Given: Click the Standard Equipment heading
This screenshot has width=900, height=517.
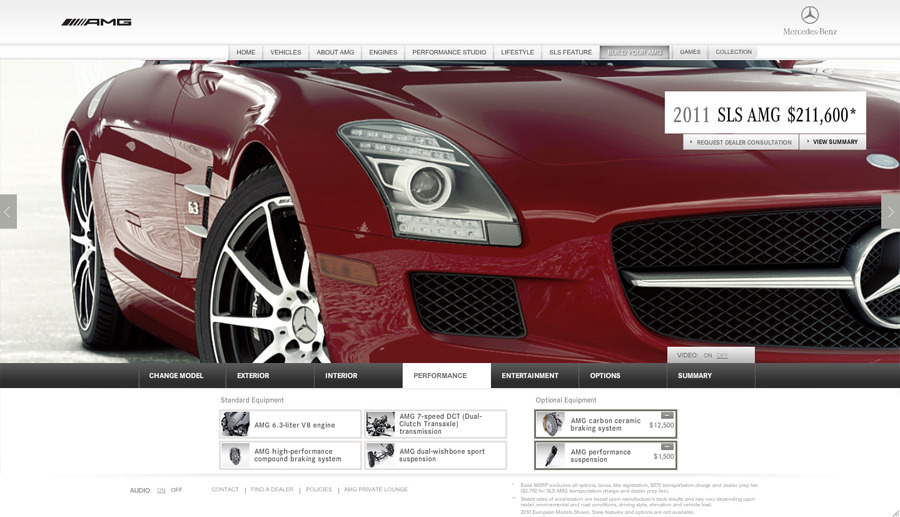Looking at the screenshot, I should pos(252,401).
